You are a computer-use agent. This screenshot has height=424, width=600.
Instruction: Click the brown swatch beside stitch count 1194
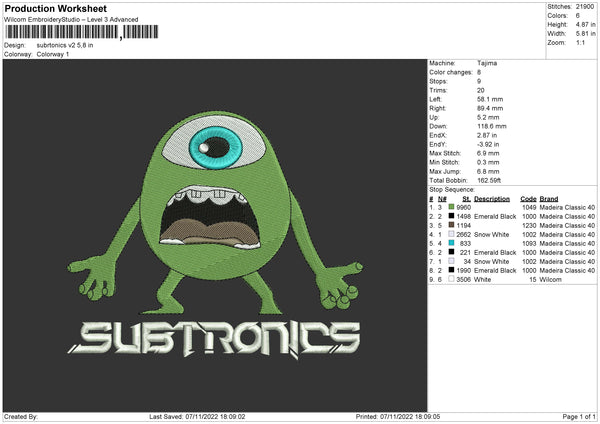coord(452,225)
